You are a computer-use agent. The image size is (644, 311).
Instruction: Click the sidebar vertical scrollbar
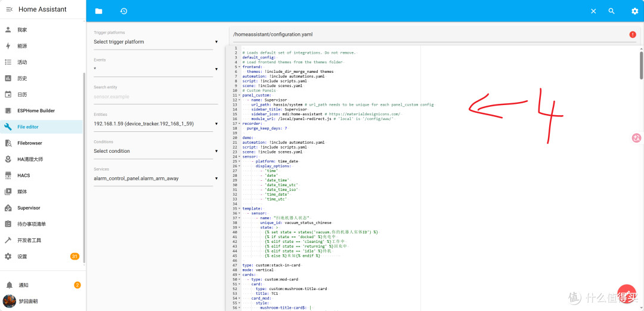click(x=84, y=168)
